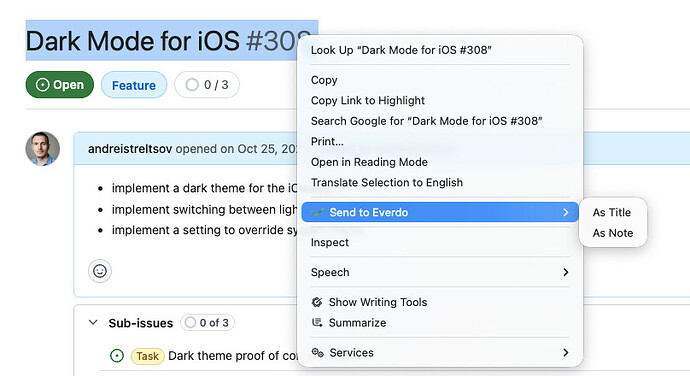Select Inspect from the context menu
The width and height of the screenshot is (690, 376).
click(440, 242)
